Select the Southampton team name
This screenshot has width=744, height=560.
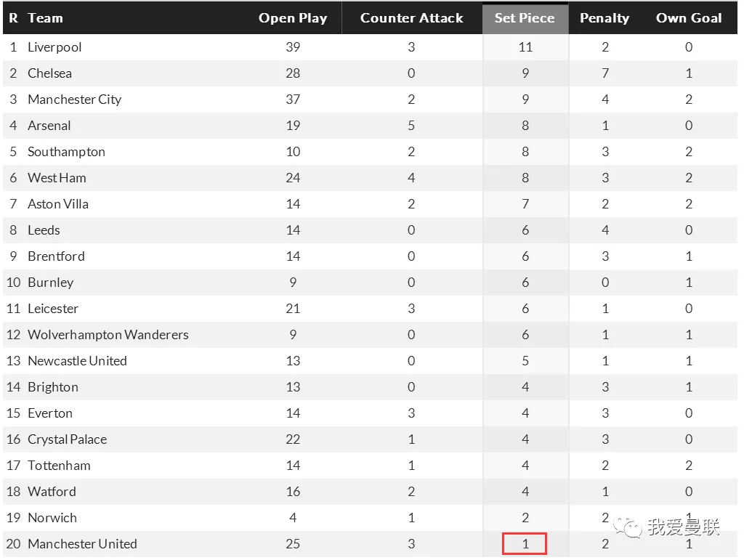66,152
